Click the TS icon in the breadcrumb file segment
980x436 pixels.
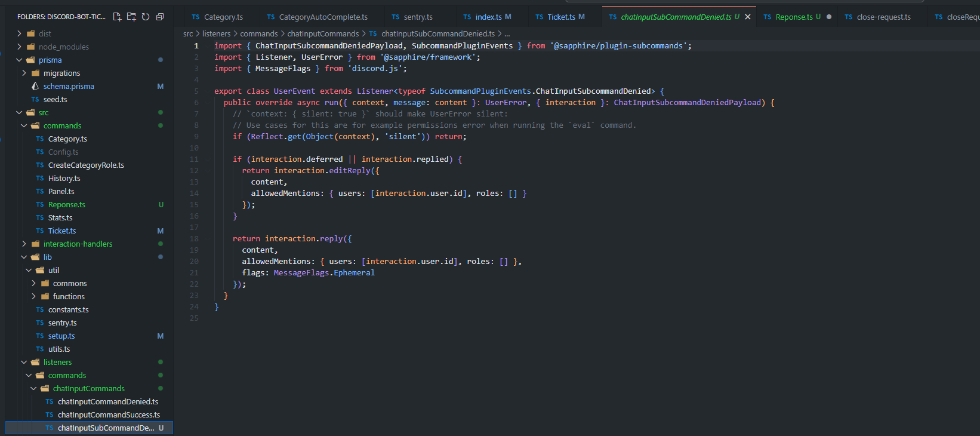click(373, 33)
